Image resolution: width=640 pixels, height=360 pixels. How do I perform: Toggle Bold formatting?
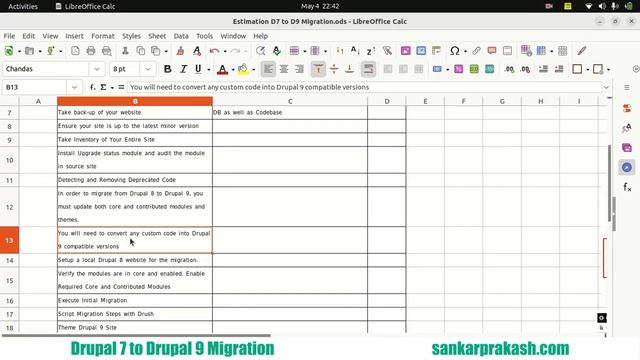tap(167, 69)
